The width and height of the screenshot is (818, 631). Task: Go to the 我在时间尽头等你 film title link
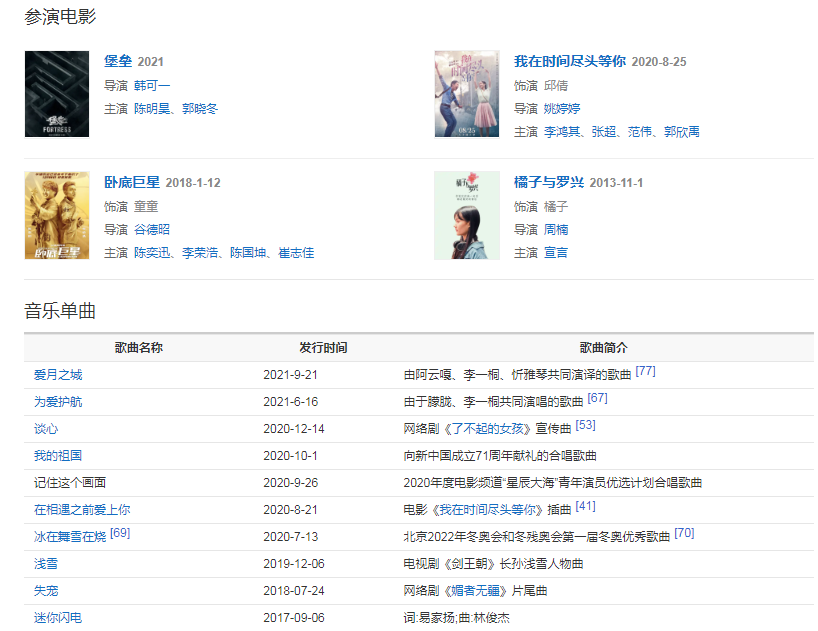point(569,61)
